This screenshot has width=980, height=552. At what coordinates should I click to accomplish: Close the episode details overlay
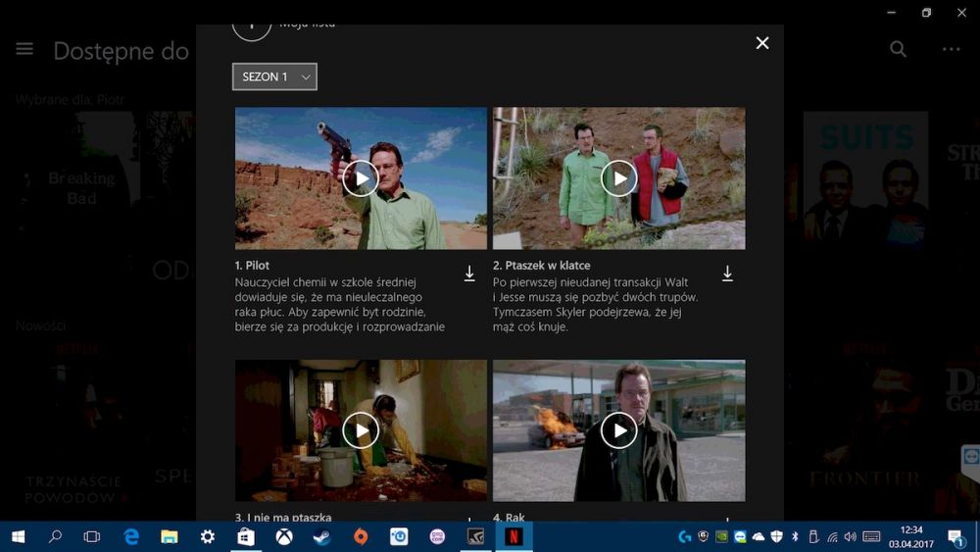[761, 43]
